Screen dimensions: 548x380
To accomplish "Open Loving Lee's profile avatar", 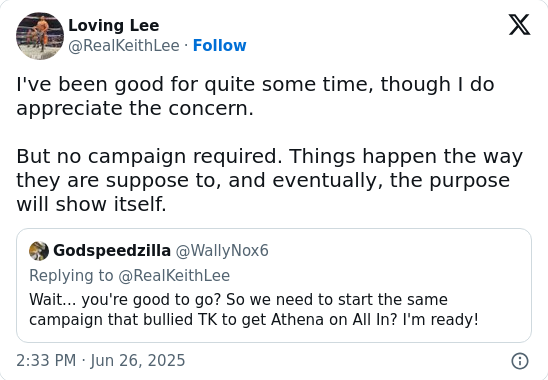I will [40, 36].
